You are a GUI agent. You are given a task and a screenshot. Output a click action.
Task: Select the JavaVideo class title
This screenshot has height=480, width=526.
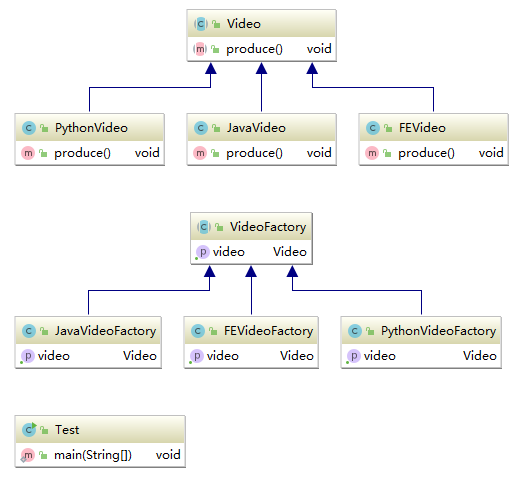pyautogui.click(x=256, y=128)
